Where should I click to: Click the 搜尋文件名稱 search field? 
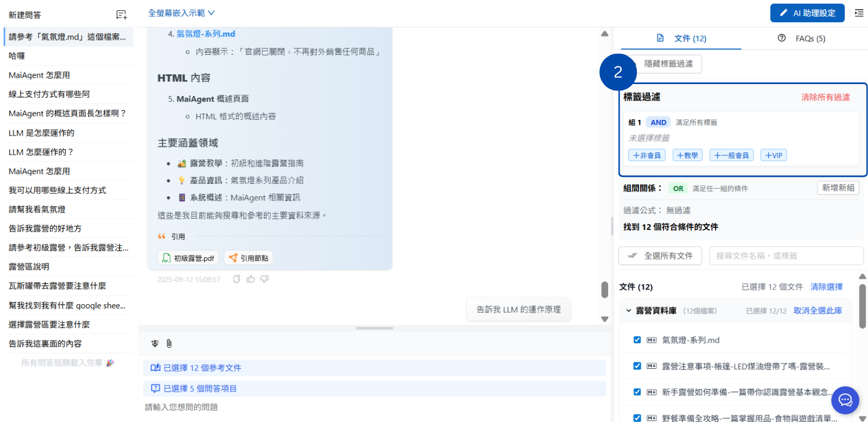pos(786,255)
